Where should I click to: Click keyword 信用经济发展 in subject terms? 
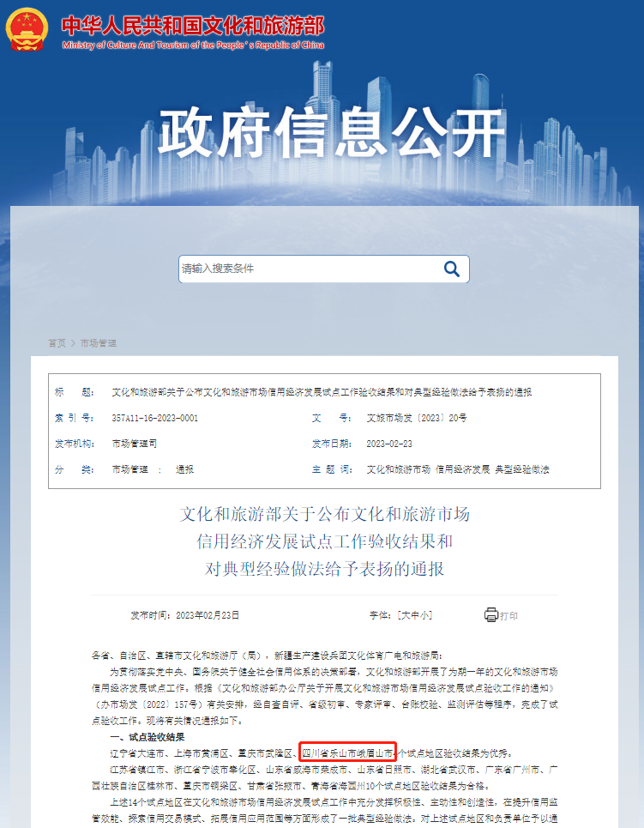coord(463,469)
